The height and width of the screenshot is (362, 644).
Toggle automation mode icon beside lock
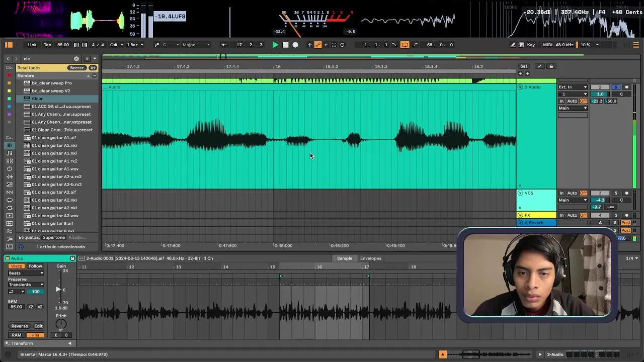539,66
